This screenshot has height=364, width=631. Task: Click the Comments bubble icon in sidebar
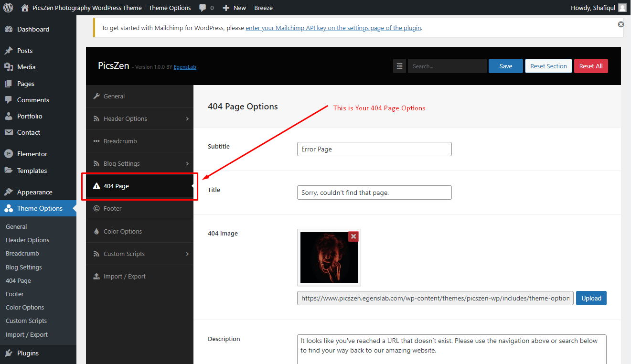pos(9,100)
